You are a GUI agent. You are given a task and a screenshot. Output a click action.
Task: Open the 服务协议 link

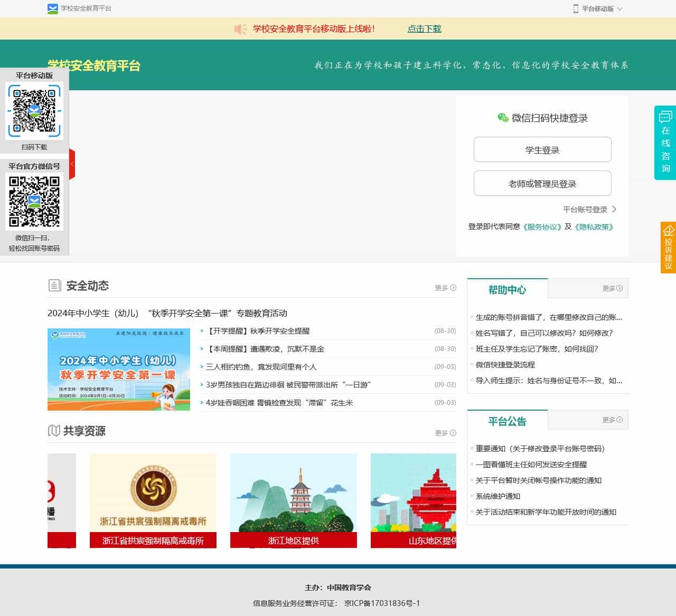542,227
